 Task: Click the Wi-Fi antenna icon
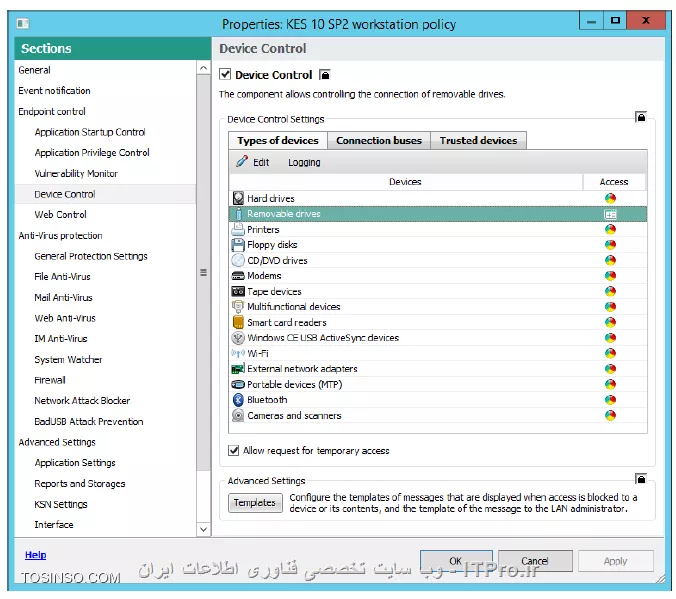(x=238, y=353)
